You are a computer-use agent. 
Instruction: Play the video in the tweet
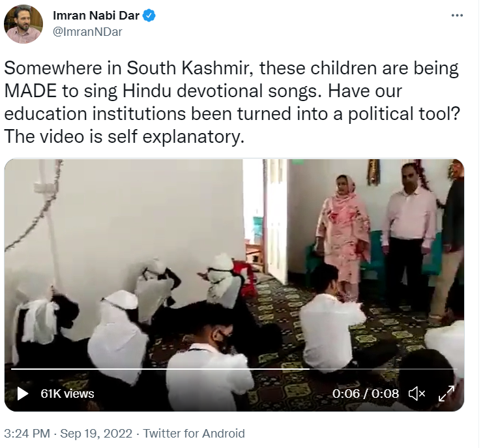pyautogui.click(x=22, y=394)
